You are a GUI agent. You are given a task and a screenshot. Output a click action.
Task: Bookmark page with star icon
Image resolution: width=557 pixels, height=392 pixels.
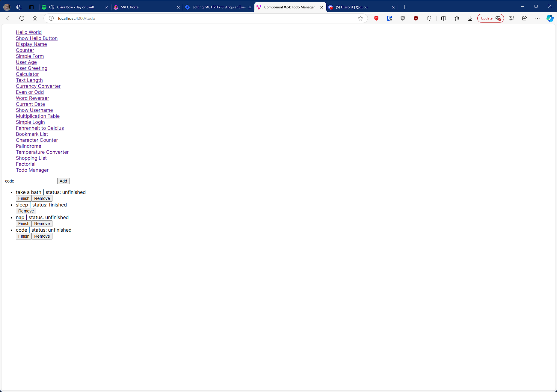point(360,18)
